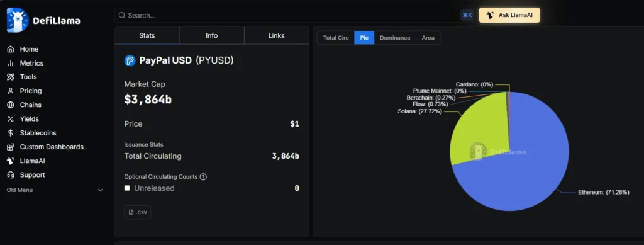Screen dimensions: 644x245
Task: Click the $1 Price value
Action: (295, 123)
